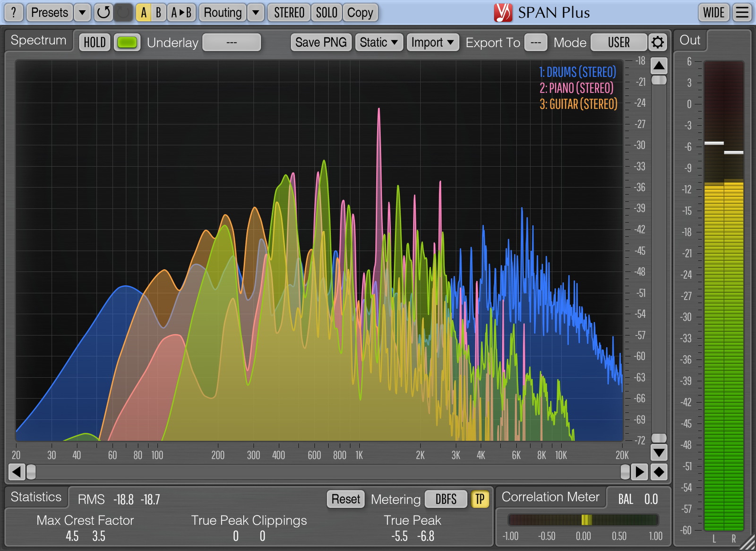The height and width of the screenshot is (551, 756).
Task: Click the Save PNG button
Action: click(321, 42)
